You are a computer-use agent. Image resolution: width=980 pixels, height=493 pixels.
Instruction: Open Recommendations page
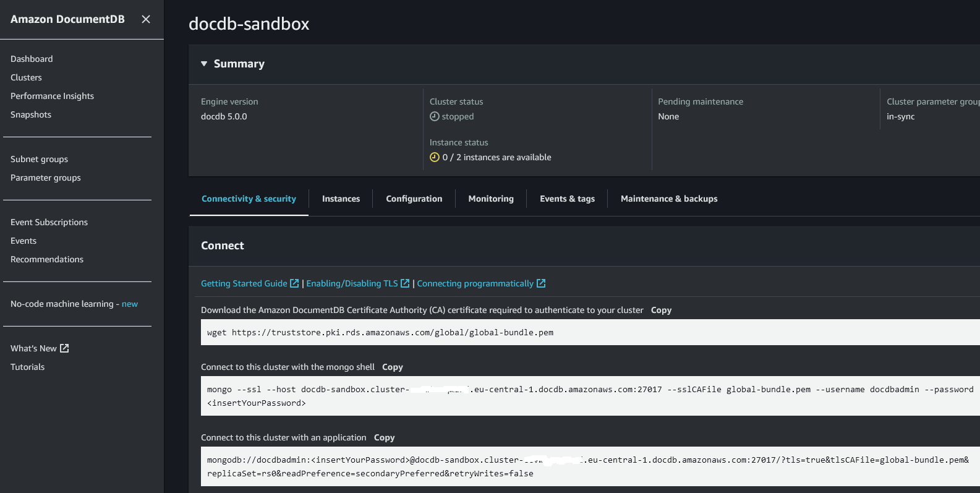point(47,259)
